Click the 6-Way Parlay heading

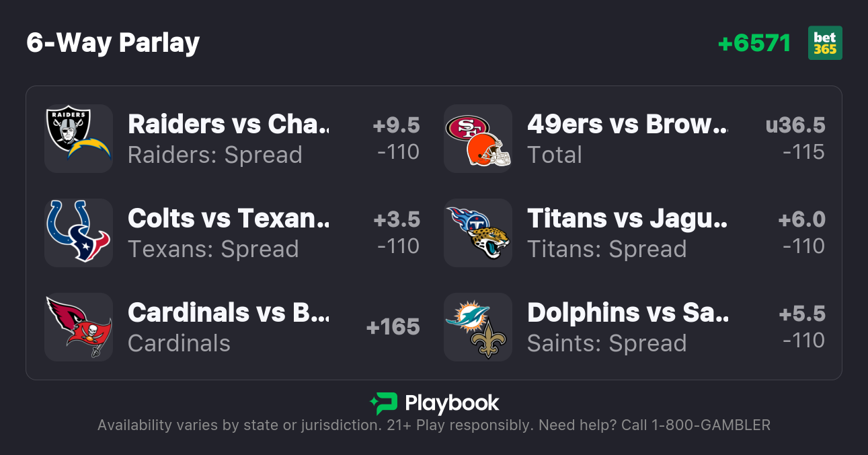pos(113,43)
